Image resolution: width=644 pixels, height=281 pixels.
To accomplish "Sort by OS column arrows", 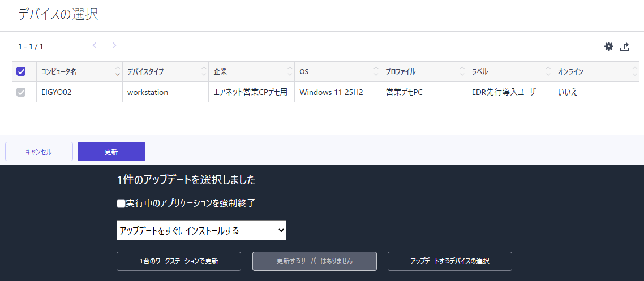I will coord(376,72).
